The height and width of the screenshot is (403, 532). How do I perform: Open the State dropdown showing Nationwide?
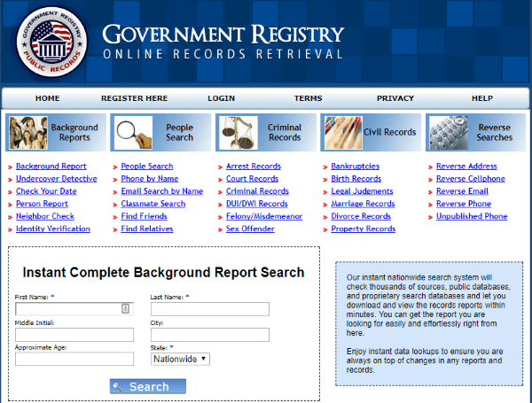tap(179, 359)
